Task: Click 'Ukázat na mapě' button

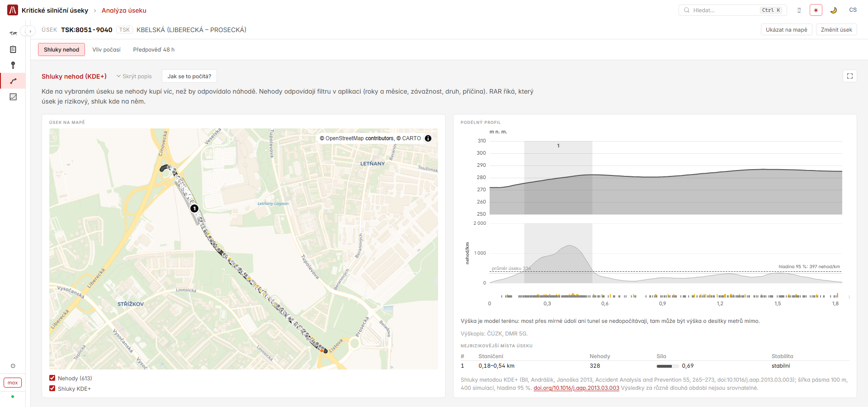Action: (787, 30)
